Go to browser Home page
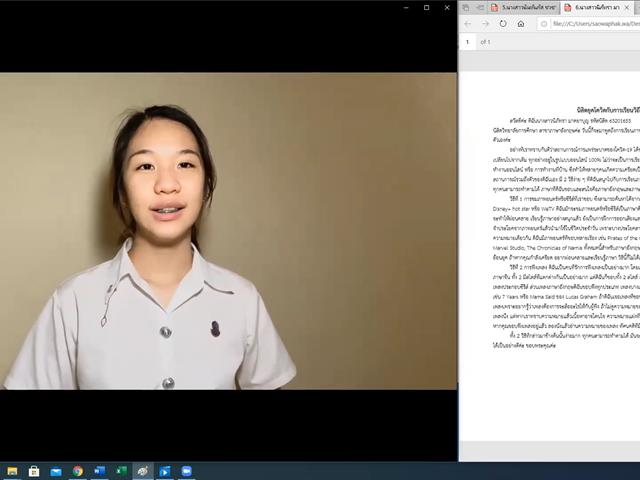 click(x=521, y=24)
